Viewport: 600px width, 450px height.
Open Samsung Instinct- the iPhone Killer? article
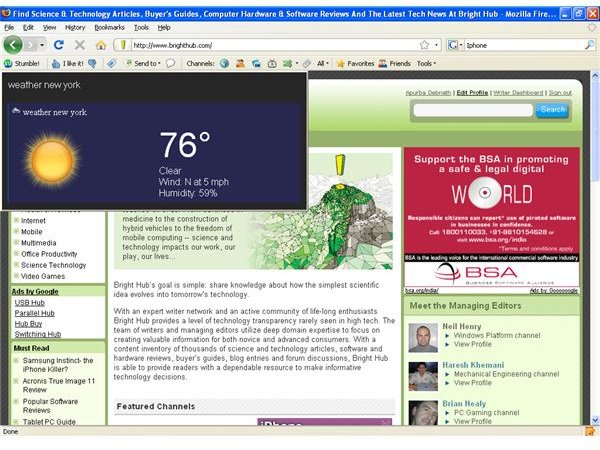[58, 365]
